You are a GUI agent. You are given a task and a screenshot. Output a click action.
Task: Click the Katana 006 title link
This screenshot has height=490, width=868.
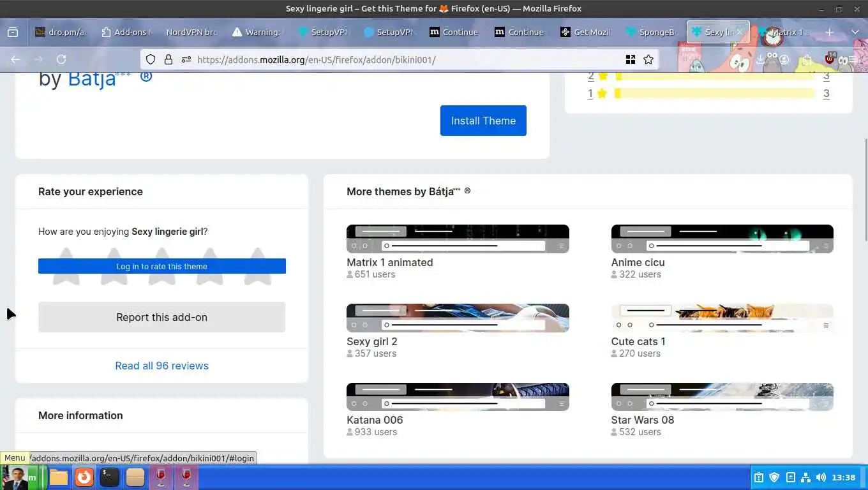click(375, 420)
